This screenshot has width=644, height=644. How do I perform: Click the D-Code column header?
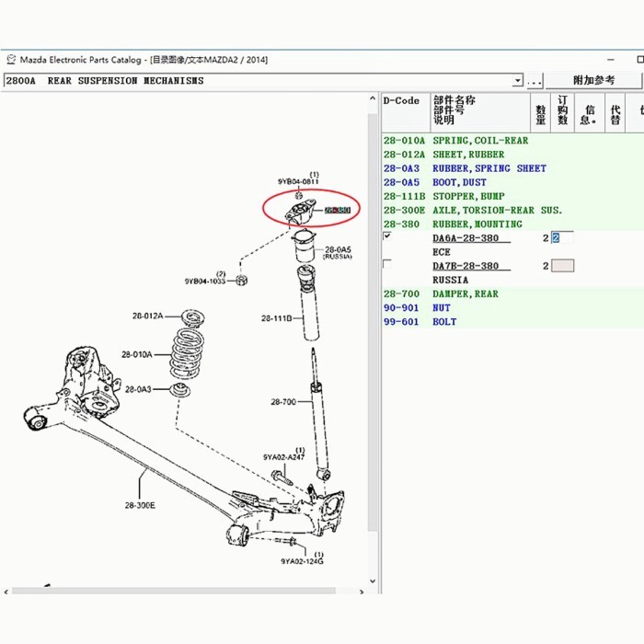click(402, 101)
